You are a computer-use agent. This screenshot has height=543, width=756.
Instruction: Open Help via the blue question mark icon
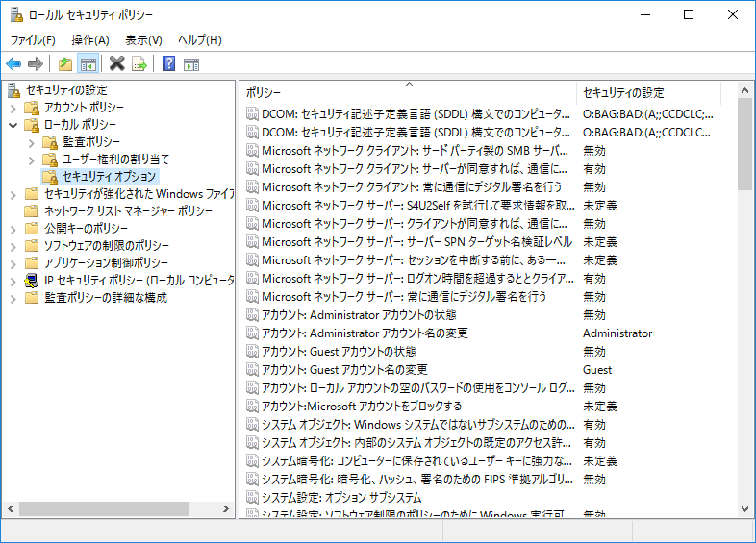tap(168, 64)
